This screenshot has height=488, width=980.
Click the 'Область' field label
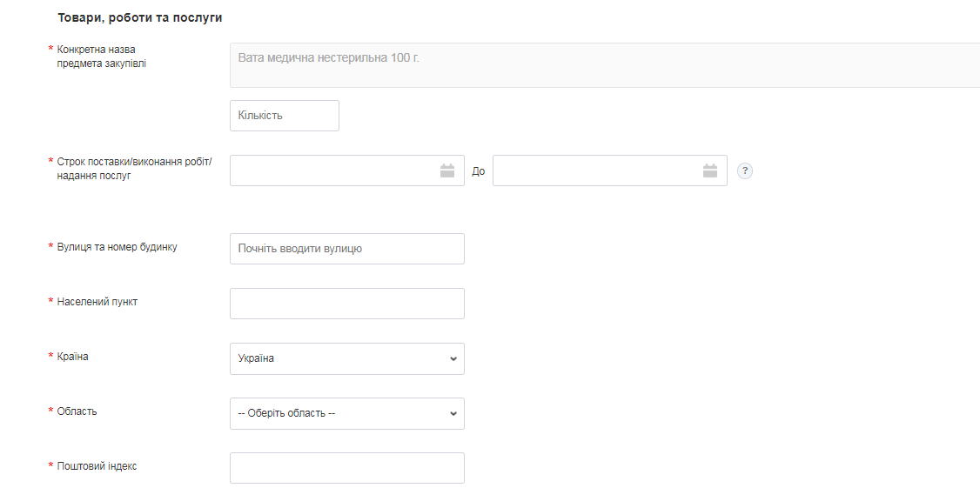point(77,411)
